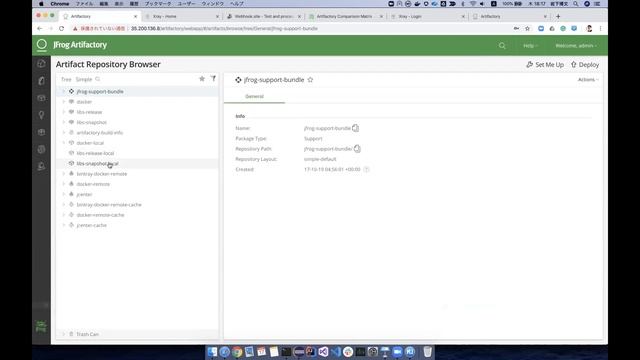Open Visual Studio purple icon in Dock
Image resolution: width=640 pixels, height=360 pixels.
coord(323,351)
